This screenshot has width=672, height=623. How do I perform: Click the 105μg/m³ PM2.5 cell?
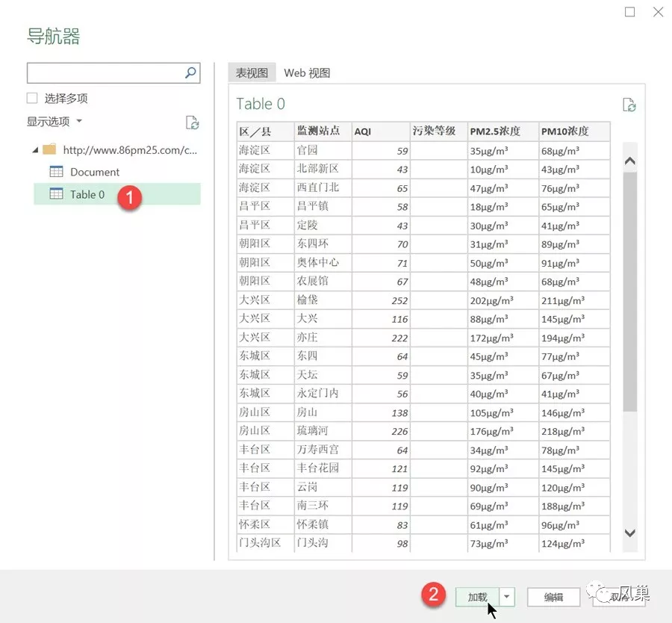point(503,412)
